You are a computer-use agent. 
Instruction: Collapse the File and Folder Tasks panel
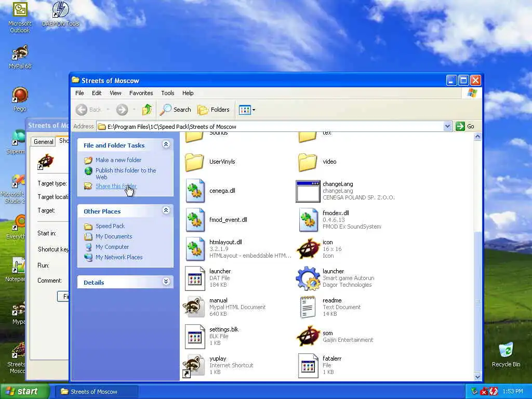[166, 144]
